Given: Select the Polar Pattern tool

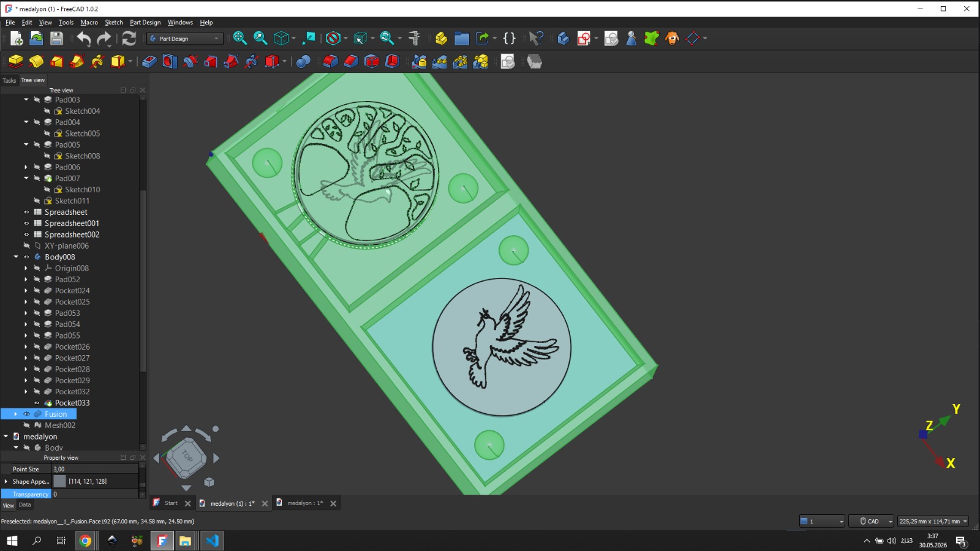Looking at the screenshot, I should 460,62.
